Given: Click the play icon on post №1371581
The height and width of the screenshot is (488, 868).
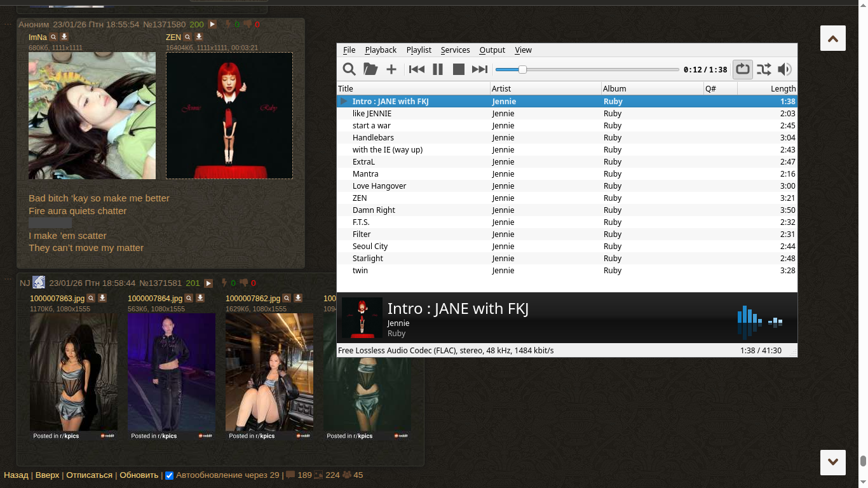Looking at the screenshot, I should [208, 283].
